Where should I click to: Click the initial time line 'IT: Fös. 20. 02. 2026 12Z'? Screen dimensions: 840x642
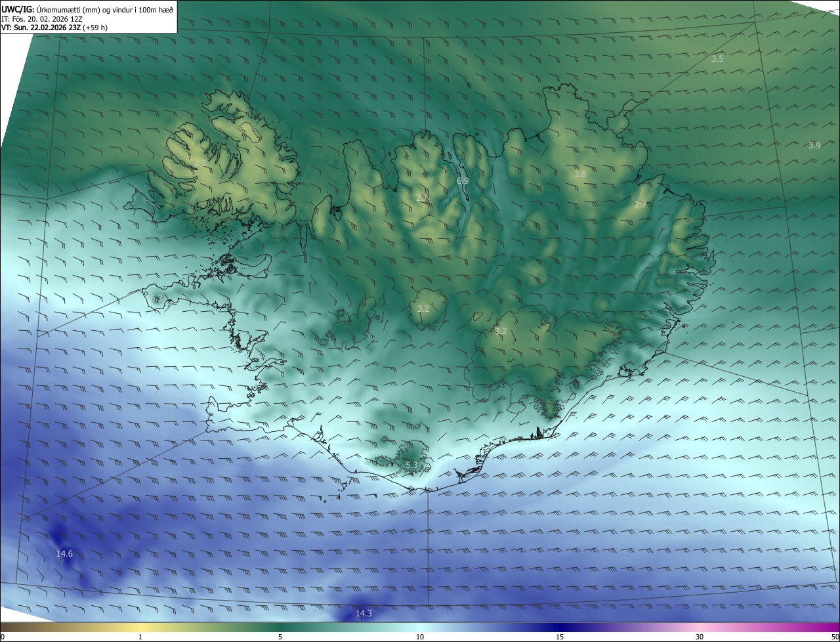tap(42, 18)
